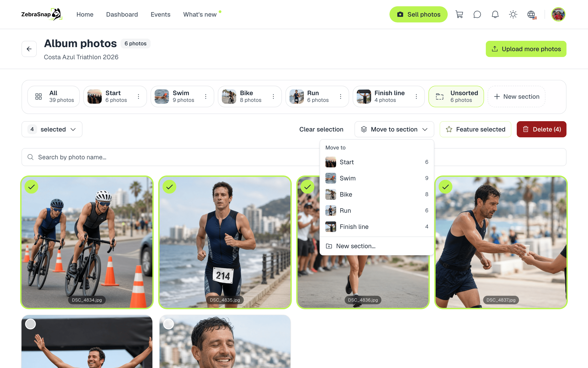The width and height of the screenshot is (588, 368).
Task: Go to Home in navigation
Action: pyautogui.click(x=85, y=14)
